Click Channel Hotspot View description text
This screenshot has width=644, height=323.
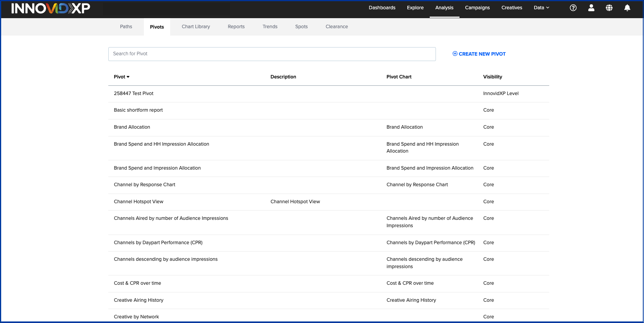point(295,202)
